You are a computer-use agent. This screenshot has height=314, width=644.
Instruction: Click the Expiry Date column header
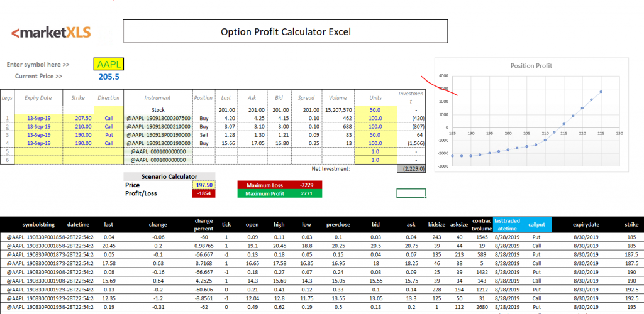[x=38, y=98]
